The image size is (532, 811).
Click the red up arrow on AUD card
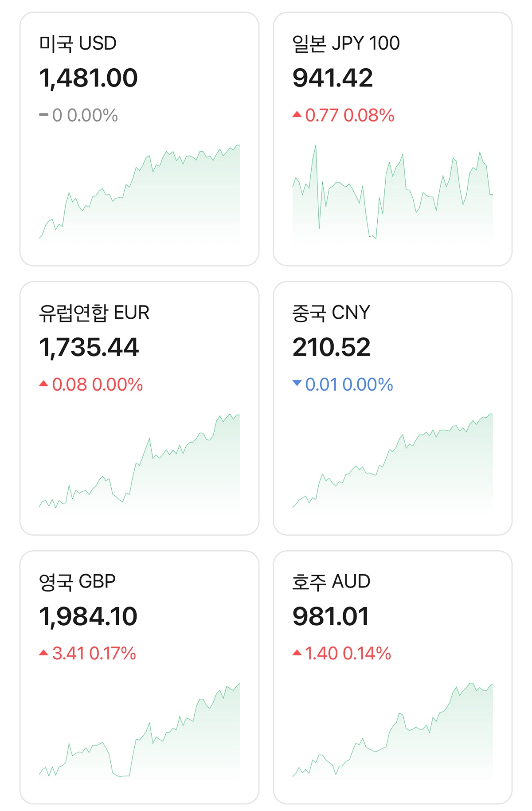point(297,653)
